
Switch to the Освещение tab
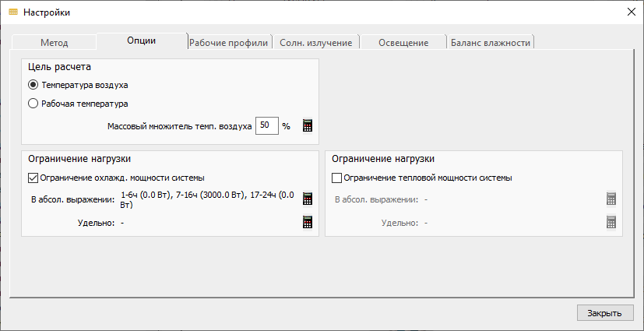[x=403, y=43]
